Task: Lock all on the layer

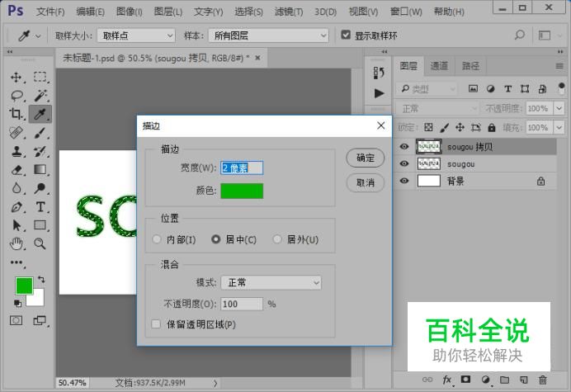Action: coord(492,128)
